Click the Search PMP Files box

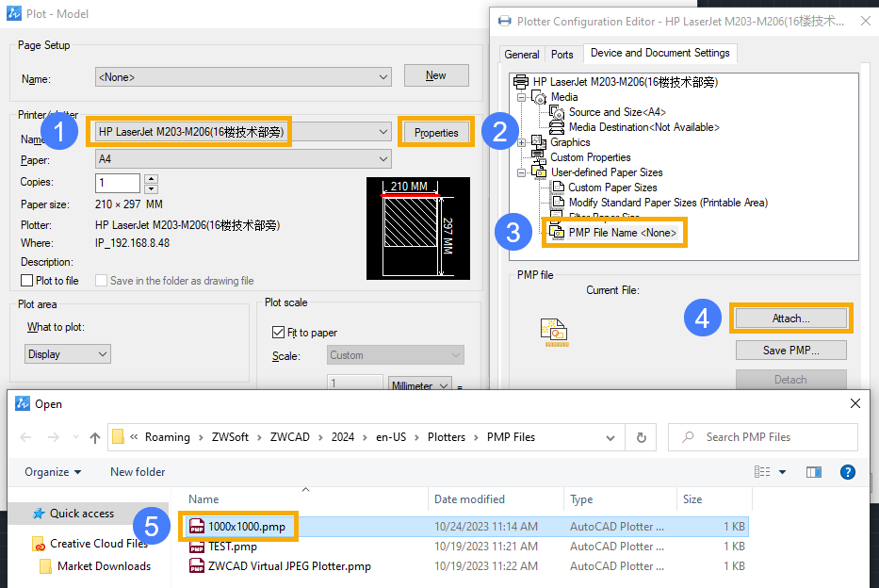(x=763, y=437)
